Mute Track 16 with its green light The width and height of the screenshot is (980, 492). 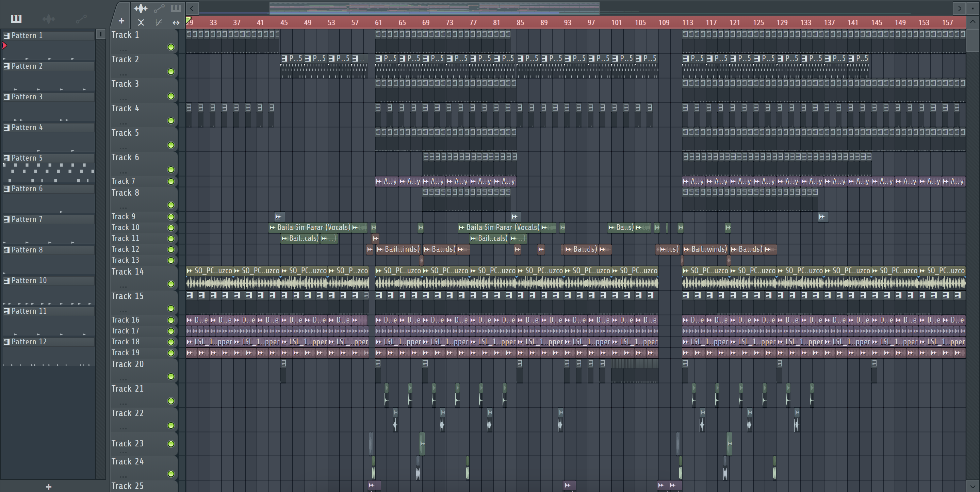171,320
